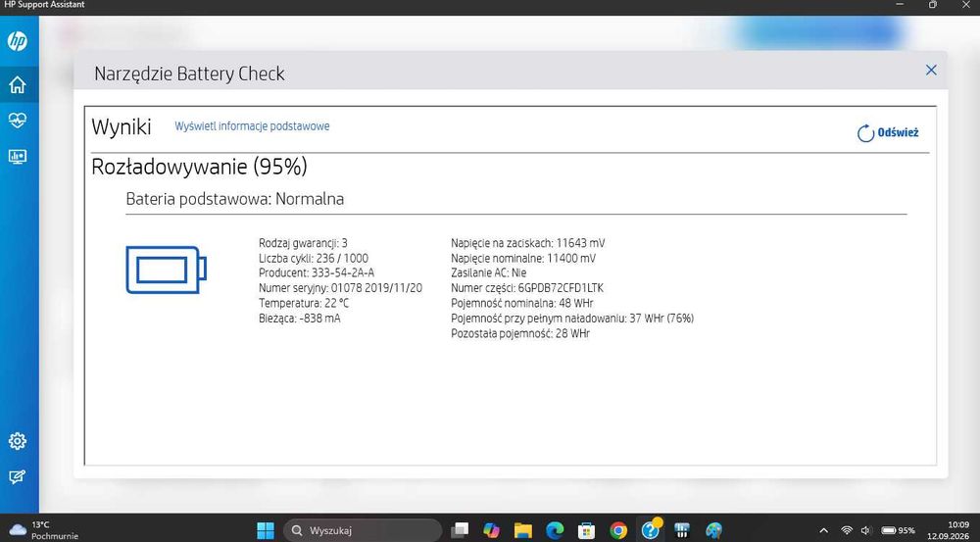
Task: Click the blue battery status icon
Action: tap(167, 270)
